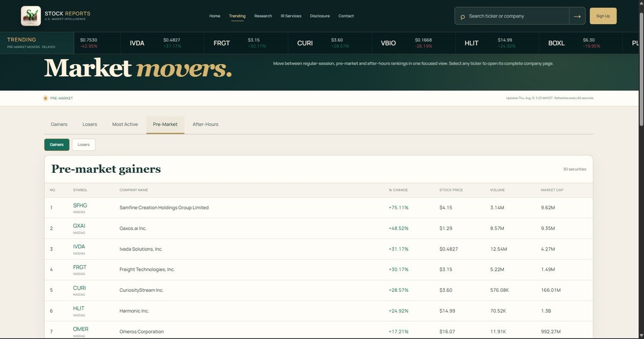Open the SFHG symbol link in table
The width and height of the screenshot is (644, 339).
80,205
